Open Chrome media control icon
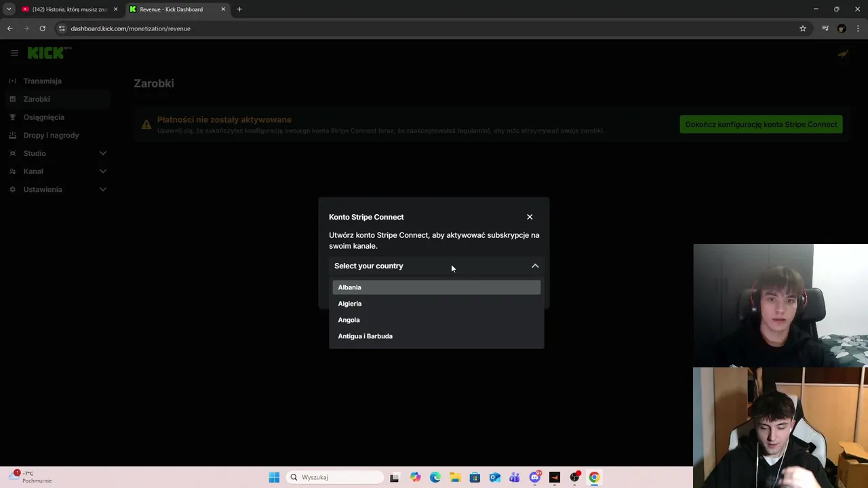This screenshot has height=488, width=868. 825,28
